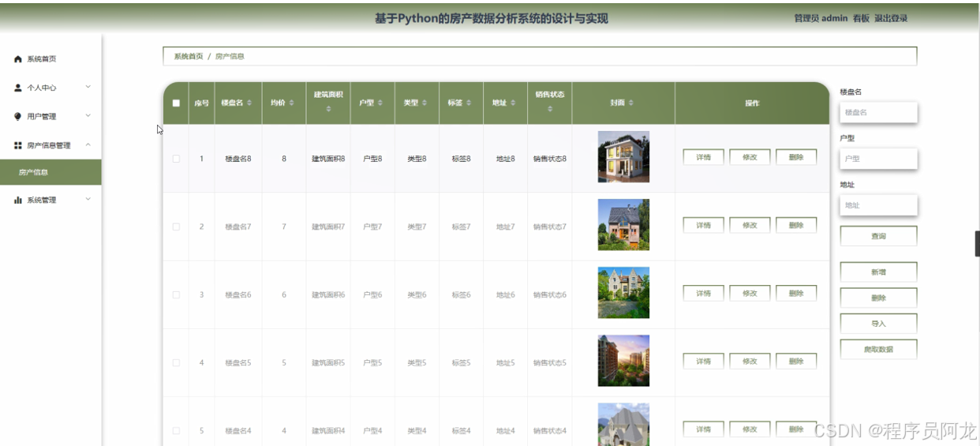
Task: Check the checkbox for row 楼盘名6
Action: [176, 295]
